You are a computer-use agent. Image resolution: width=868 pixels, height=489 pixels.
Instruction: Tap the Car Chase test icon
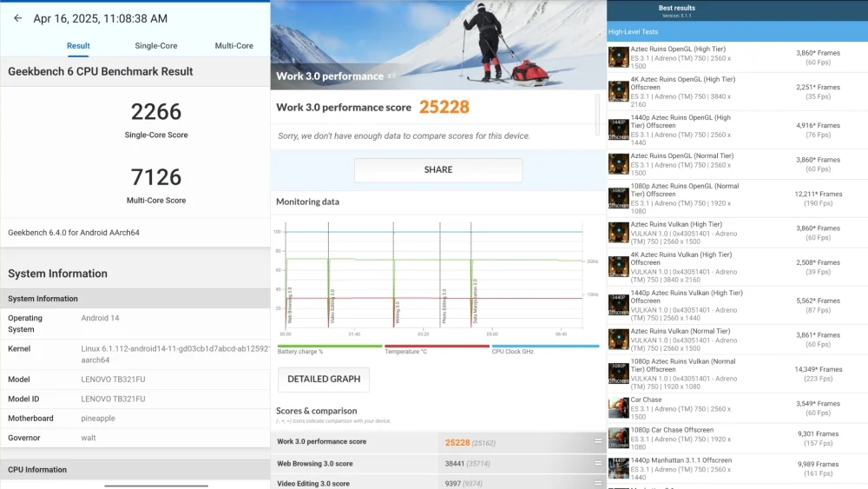618,407
